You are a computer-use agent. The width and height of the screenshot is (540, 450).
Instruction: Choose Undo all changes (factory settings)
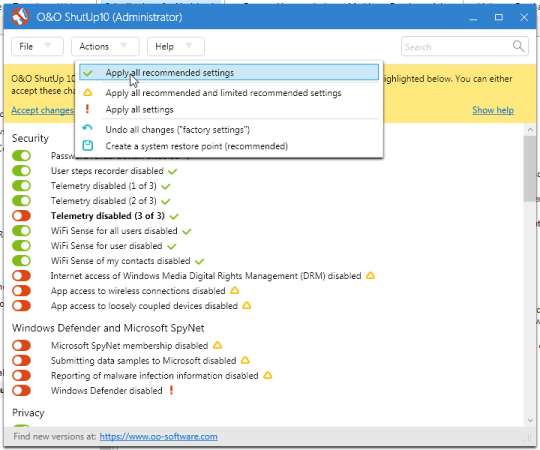coord(229,129)
